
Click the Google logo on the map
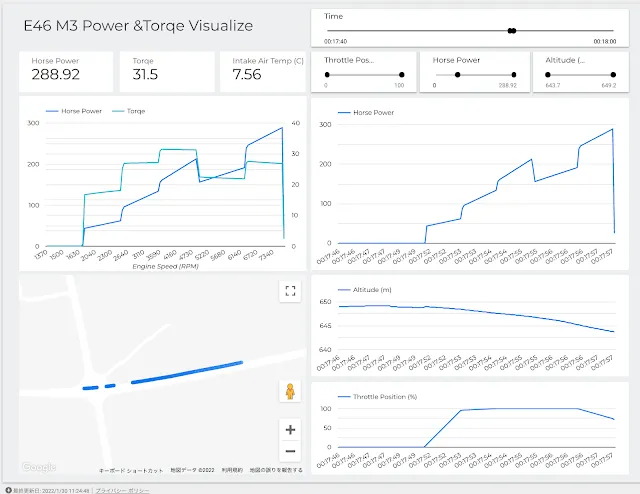pyautogui.click(x=39, y=467)
